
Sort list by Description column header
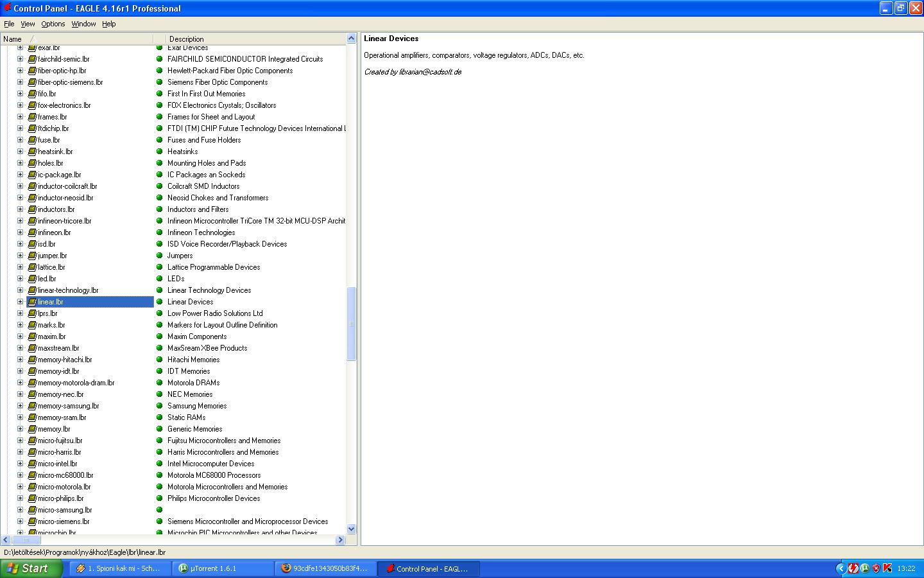(x=256, y=39)
